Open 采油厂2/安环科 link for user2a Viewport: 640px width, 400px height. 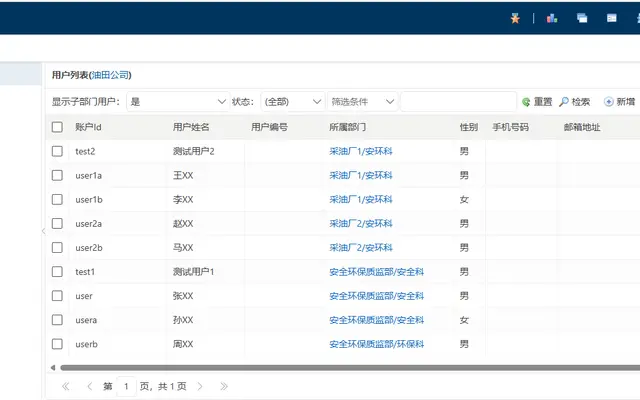point(361,224)
